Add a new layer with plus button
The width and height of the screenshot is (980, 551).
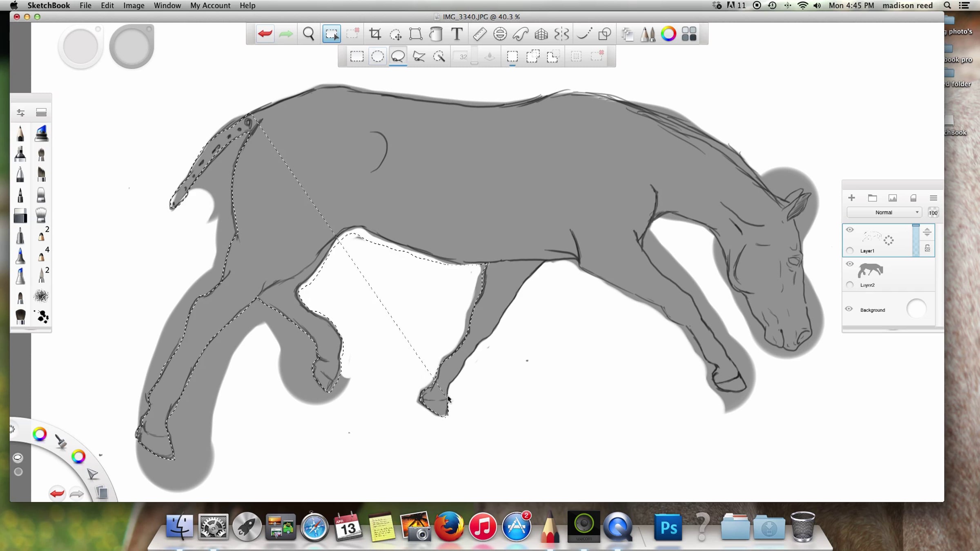851,198
